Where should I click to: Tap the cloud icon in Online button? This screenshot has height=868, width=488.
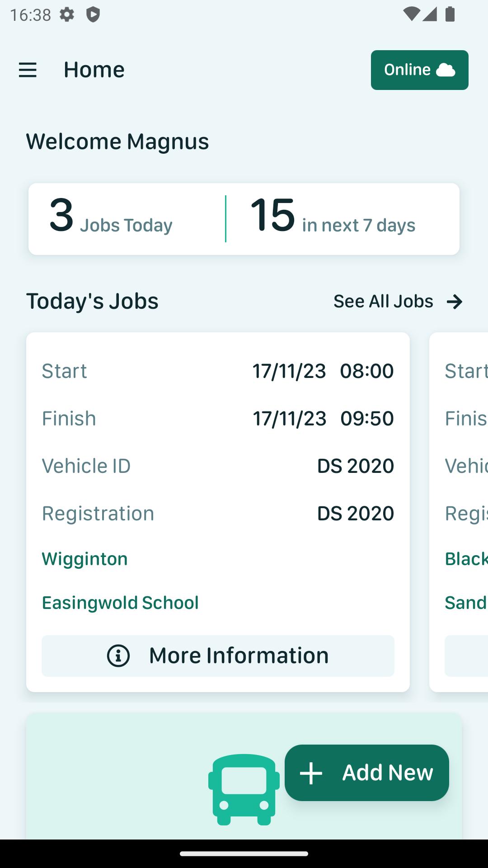point(446,70)
